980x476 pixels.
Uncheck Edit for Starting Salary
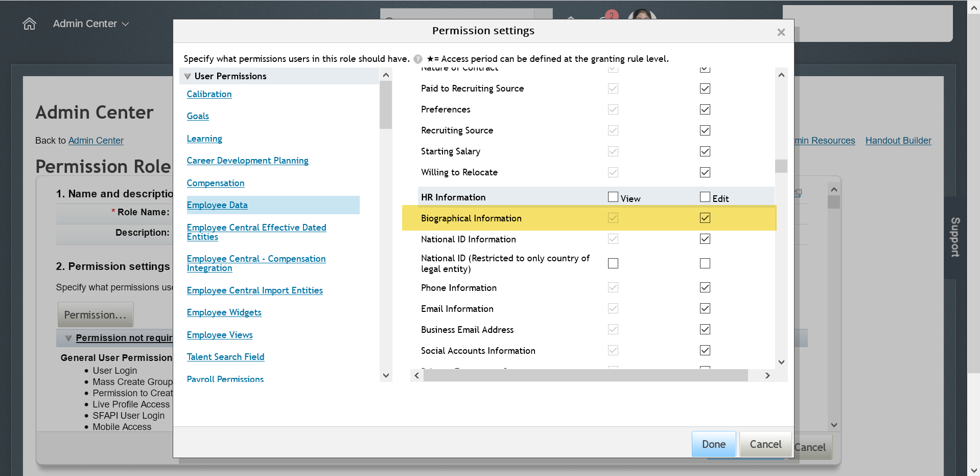point(705,151)
